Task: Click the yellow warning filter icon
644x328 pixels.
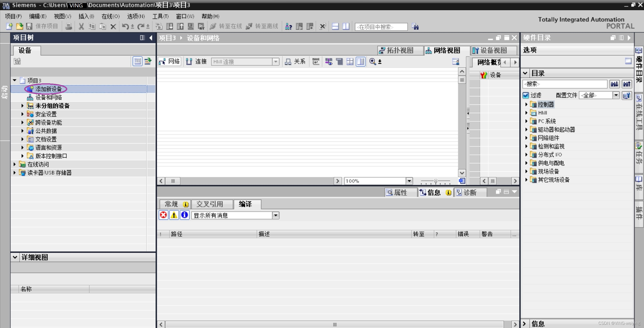Action: (174, 215)
